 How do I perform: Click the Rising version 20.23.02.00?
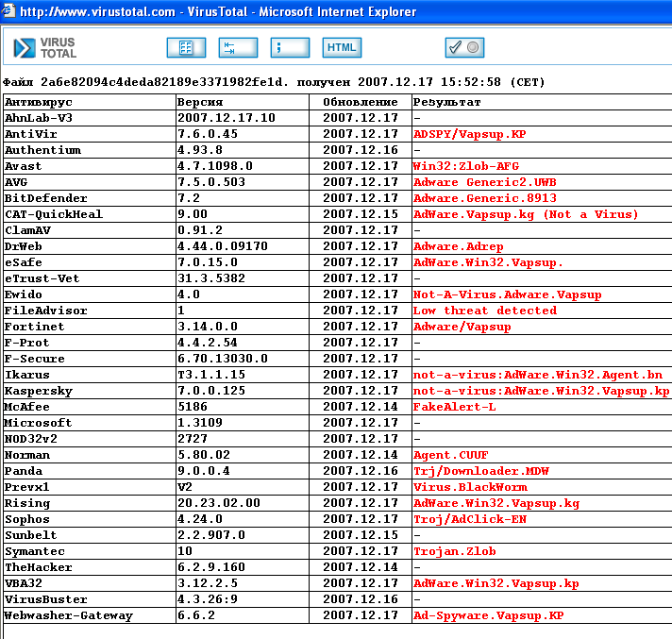[219, 503]
